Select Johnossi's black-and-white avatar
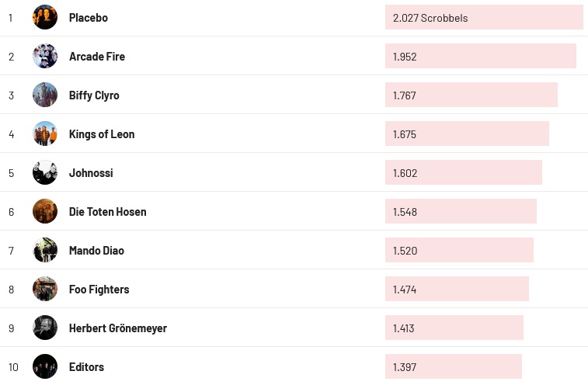The image size is (588, 385). [x=45, y=172]
